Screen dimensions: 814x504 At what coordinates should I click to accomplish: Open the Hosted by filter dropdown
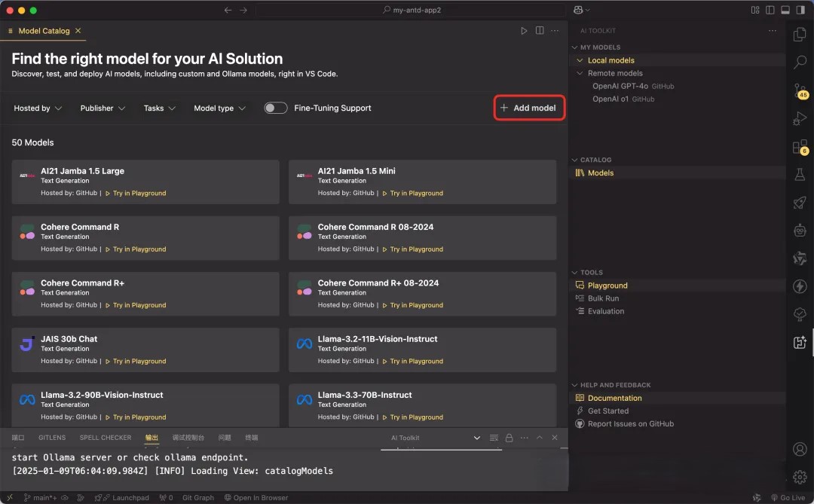(x=38, y=108)
